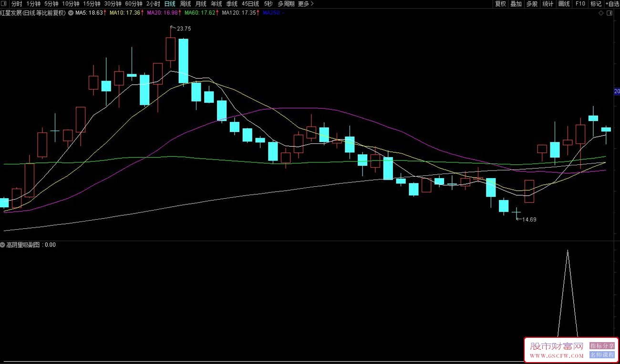
Task: Select the 45日线 period
Action: pos(250,4)
